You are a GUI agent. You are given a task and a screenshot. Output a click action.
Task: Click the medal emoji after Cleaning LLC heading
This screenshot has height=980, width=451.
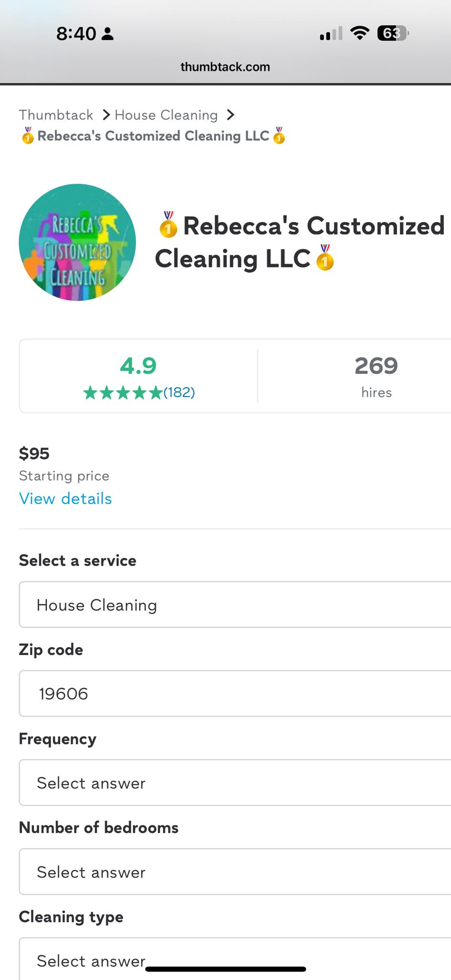pyautogui.click(x=325, y=257)
